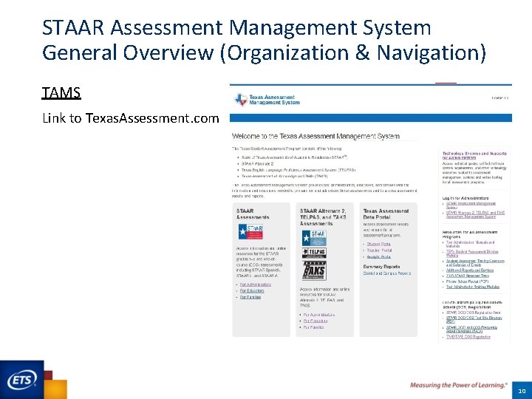Click the STAAR Assessments card heading

click(x=253, y=214)
